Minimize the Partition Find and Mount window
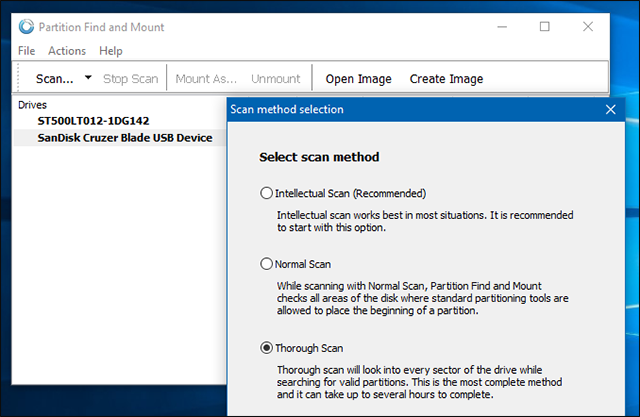Image resolution: width=640 pixels, height=417 pixels. [x=502, y=27]
